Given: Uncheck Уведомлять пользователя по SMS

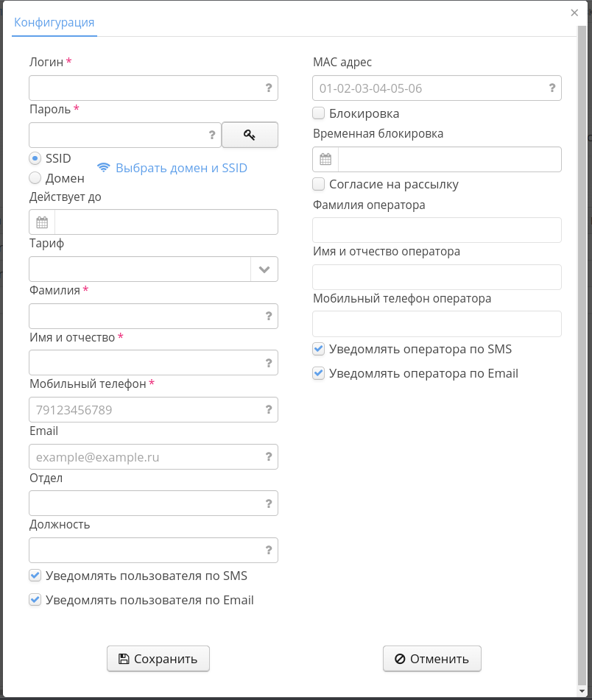Looking at the screenshot, I should [35, 576].
